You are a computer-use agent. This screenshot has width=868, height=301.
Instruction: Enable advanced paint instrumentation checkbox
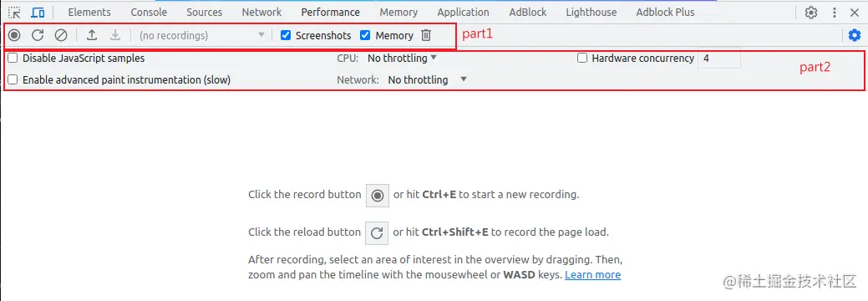[x=13, y=79]
